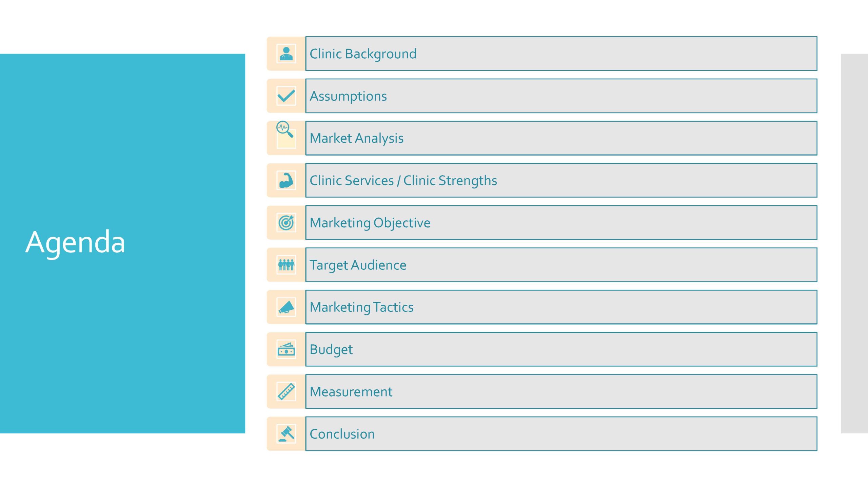
Task: Select the Target Audience agenda bar
Action: [561, 265]
